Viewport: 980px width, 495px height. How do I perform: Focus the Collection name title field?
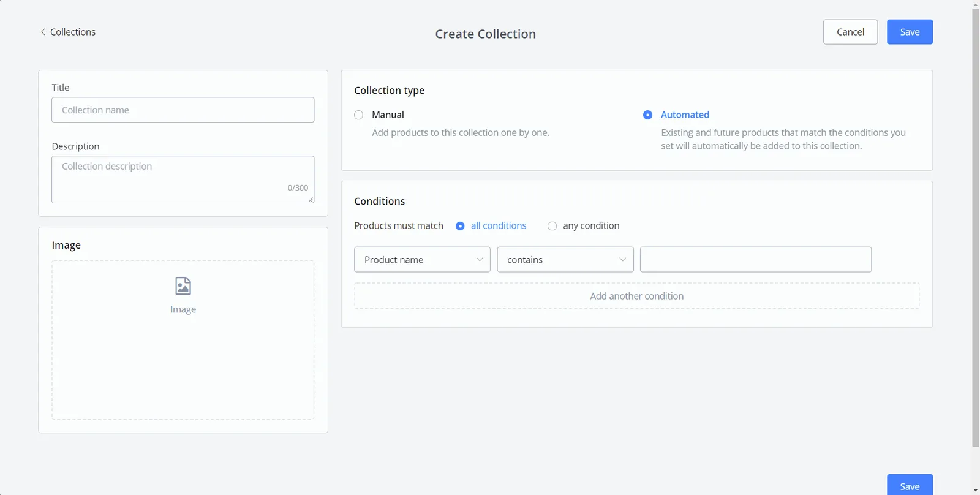click(x=183, y=110)
